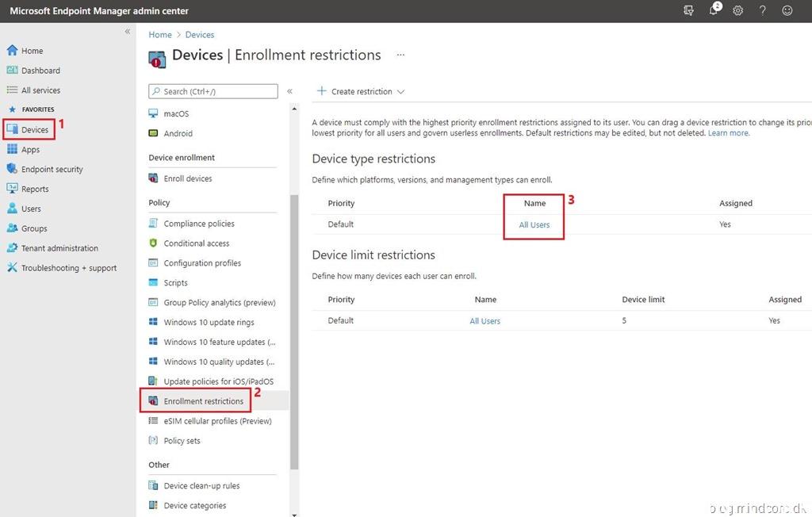Open All Users device type restriction
This screenshot has height=517, width=812.
[x=534, y=224]
